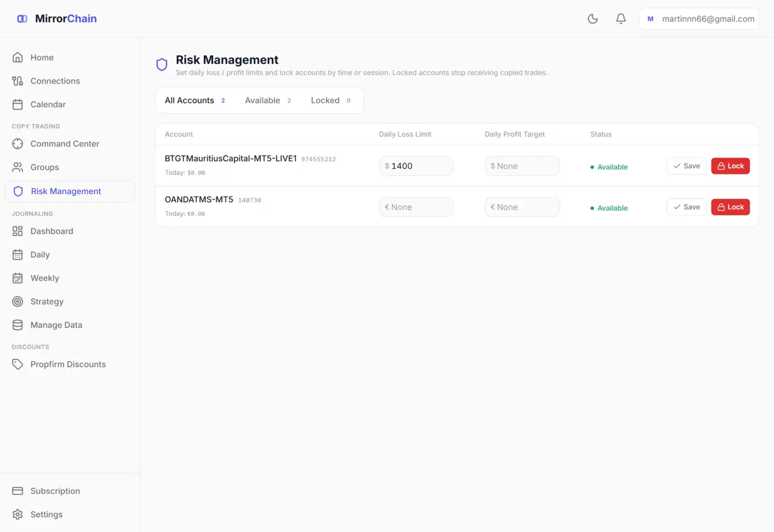Switch to the Locked tab

(331, 100)
